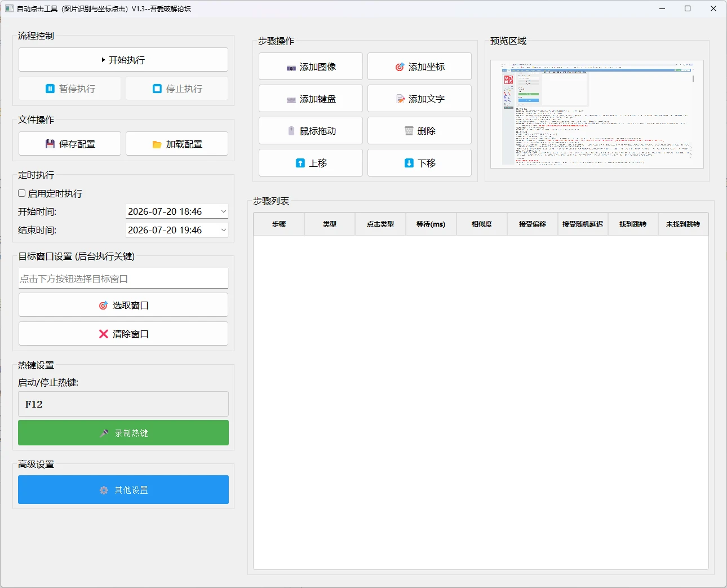Image resolution: width=727 pixels, height=588 pixels.
Task: Click the 接受偏移 column header
Action: (x=533, y=224)
